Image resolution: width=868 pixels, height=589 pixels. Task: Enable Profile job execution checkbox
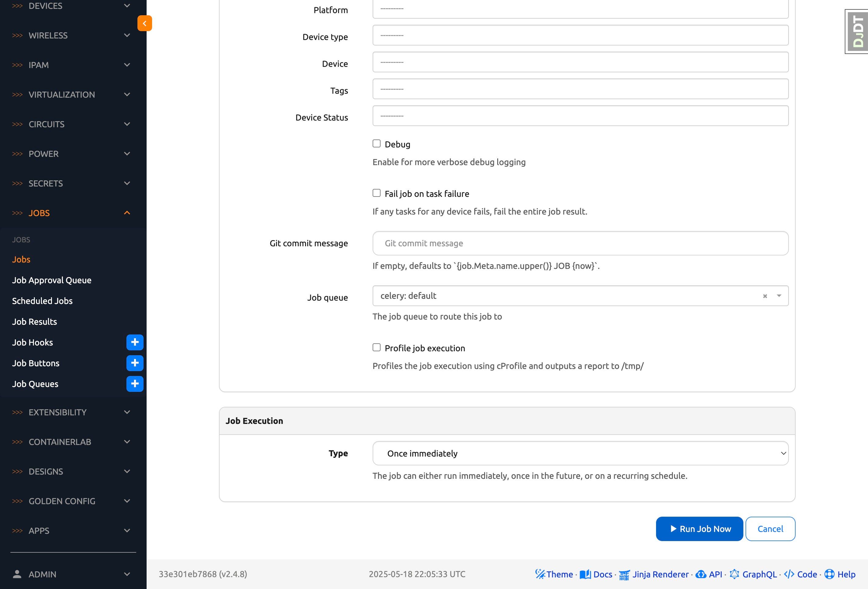coord(377,348)
